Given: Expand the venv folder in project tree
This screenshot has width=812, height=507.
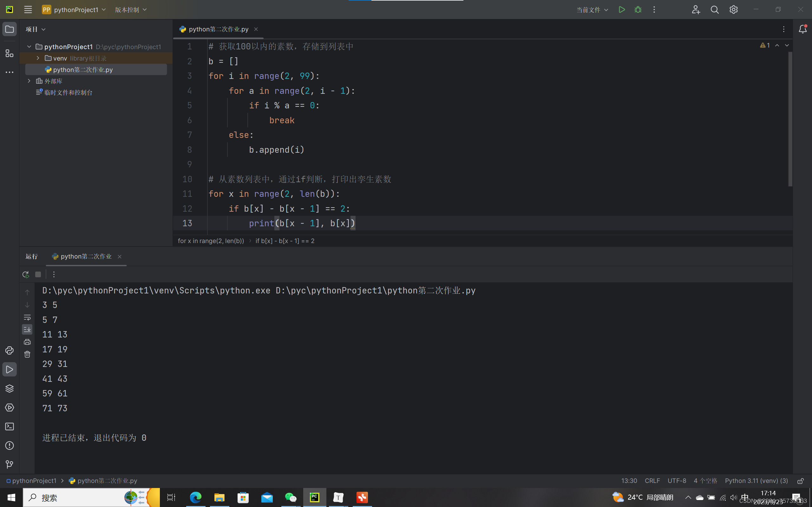Looking at the screenshot, I should pyautogui.click(x=38, y=58).
